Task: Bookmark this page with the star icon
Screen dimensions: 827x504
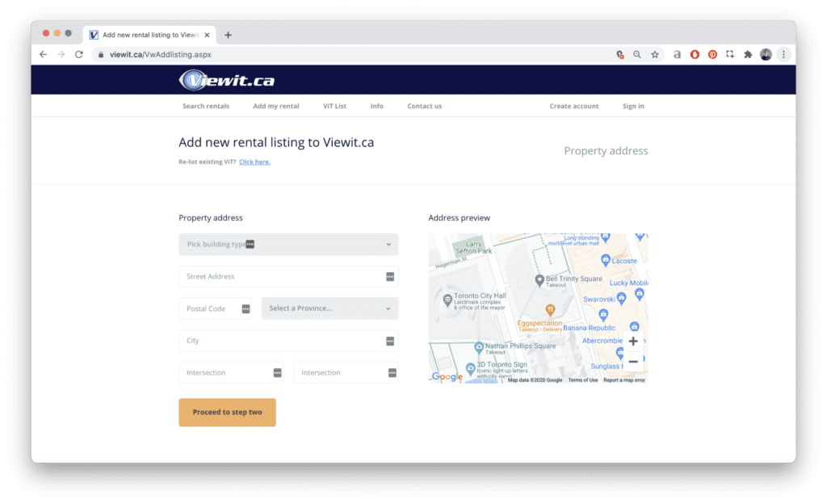Action: click(x=655, y=55)
